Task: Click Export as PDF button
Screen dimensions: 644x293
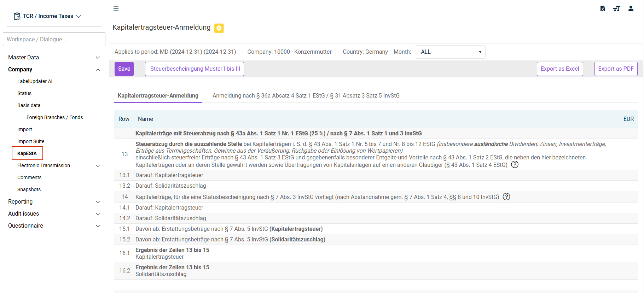Action: pyautogui.click(x=616, y=69)
